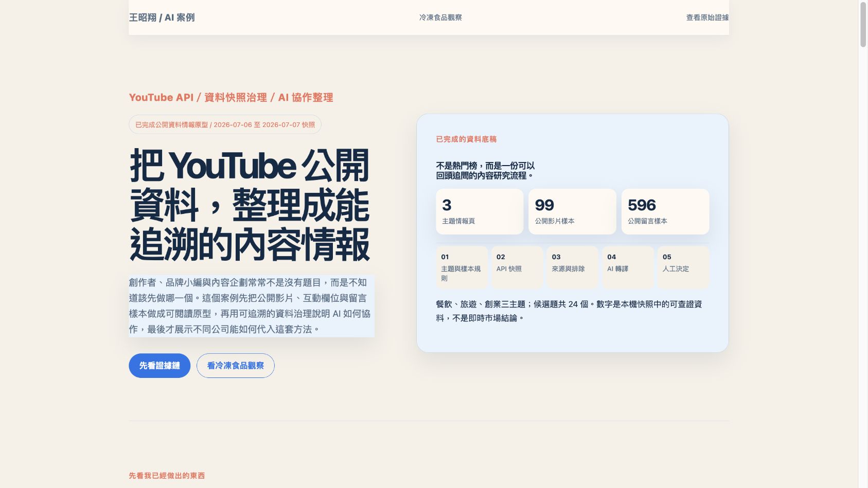The width and height of the screenshot is (868, 488).
Task: Click the intro paragraph starting 創作者、品牌小編
Action: pyautogui.click(x=252, y=306)
